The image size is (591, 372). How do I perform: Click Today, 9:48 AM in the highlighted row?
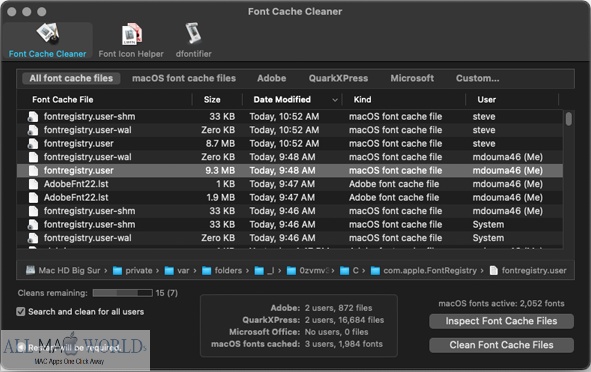coord(282,171)
